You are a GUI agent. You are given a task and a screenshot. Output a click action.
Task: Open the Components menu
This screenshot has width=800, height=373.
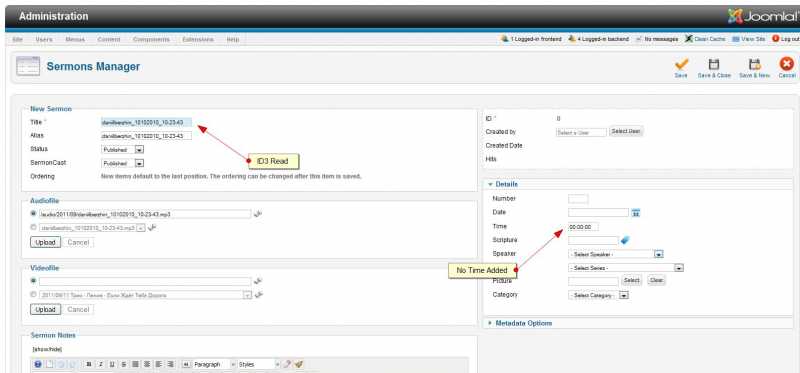tap(151, 39)
